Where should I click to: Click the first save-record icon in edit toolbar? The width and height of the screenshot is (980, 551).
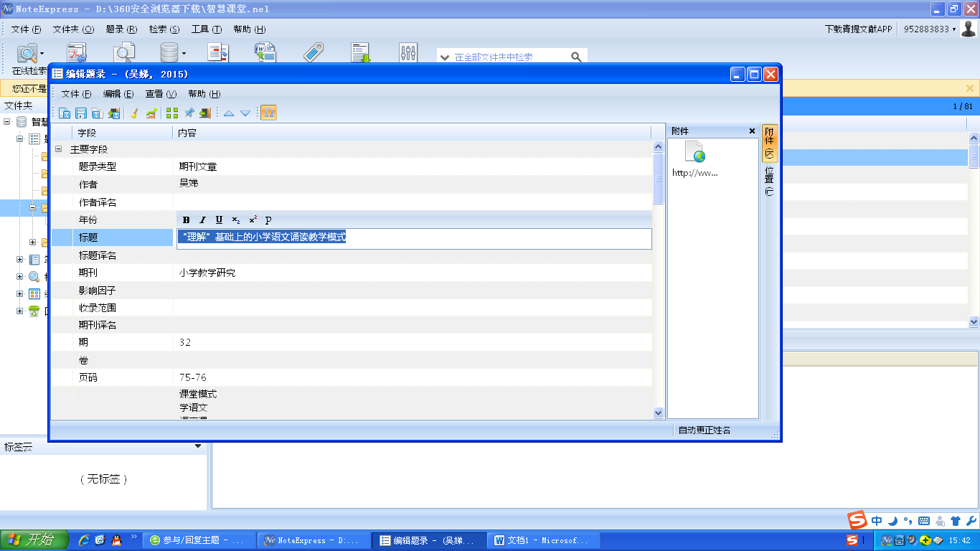(x=65, y=113)
